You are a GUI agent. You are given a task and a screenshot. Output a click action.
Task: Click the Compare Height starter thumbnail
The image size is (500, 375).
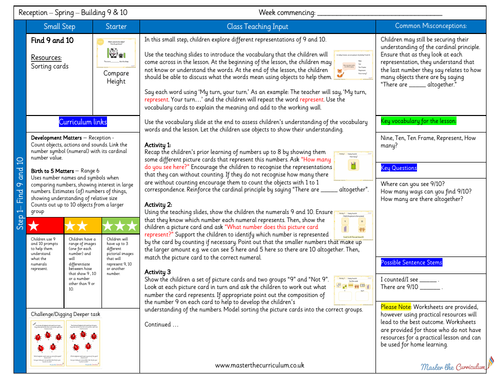[116, 53]
